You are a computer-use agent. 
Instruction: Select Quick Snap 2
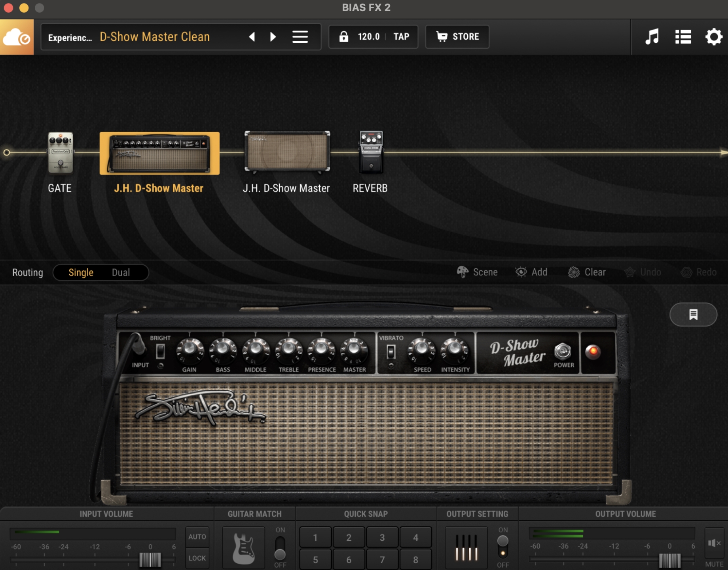point(349,538)
